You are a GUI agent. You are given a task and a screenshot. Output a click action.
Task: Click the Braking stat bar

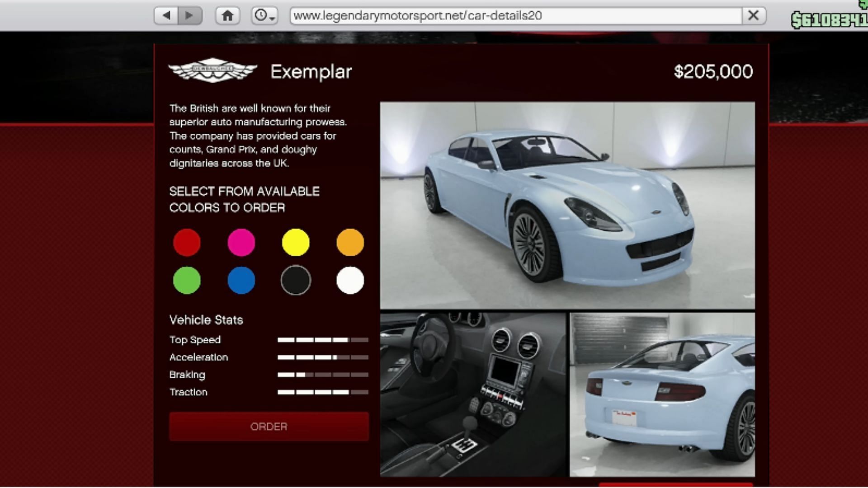click(x=323, y=375)
